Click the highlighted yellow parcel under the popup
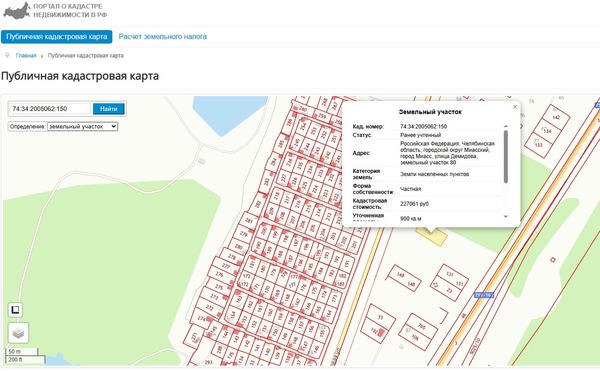 point(432,236)
